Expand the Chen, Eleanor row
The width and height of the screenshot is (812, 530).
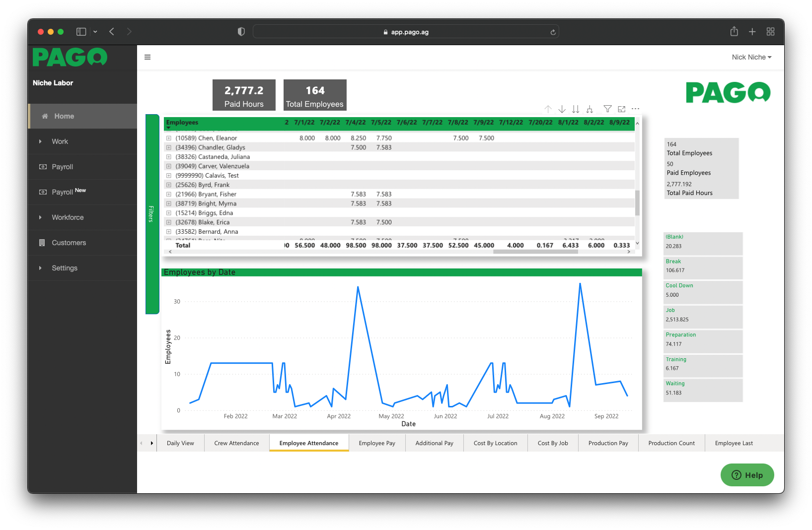[x=169, y=138]
